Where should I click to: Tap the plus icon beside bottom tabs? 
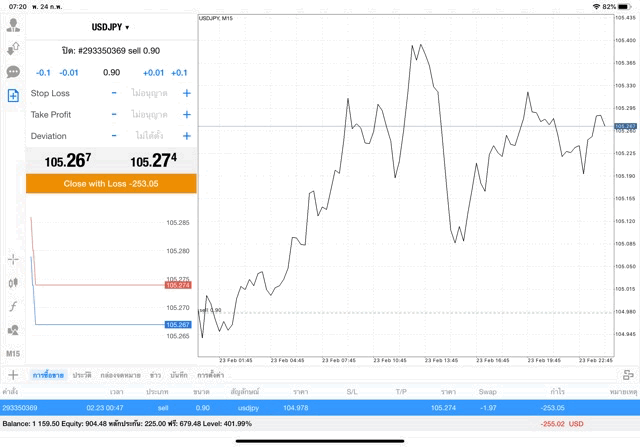tap(13, 374)
